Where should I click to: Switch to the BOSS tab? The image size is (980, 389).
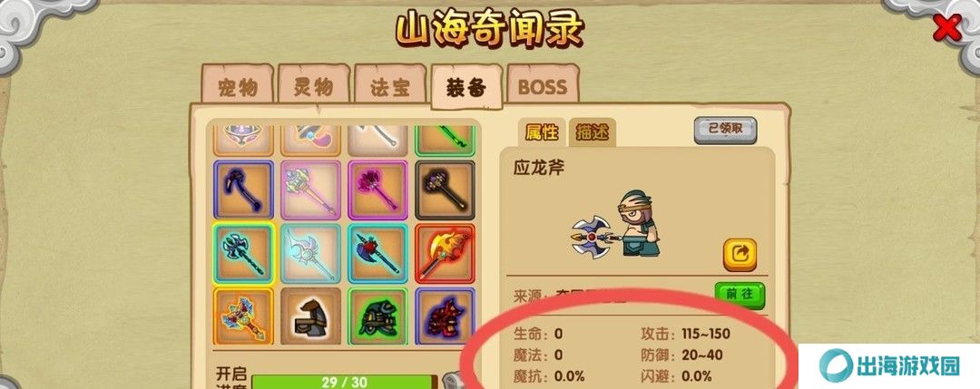click(543, 84)
